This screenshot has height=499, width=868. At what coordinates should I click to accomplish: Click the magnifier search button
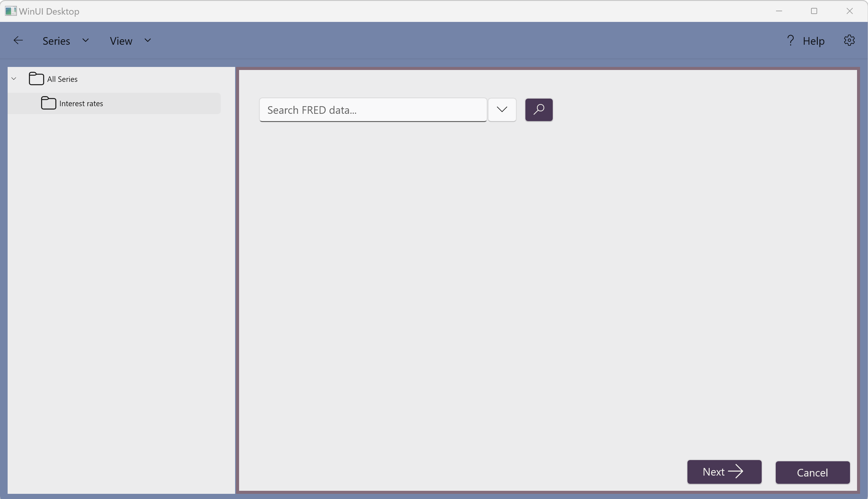click(539, 110)
